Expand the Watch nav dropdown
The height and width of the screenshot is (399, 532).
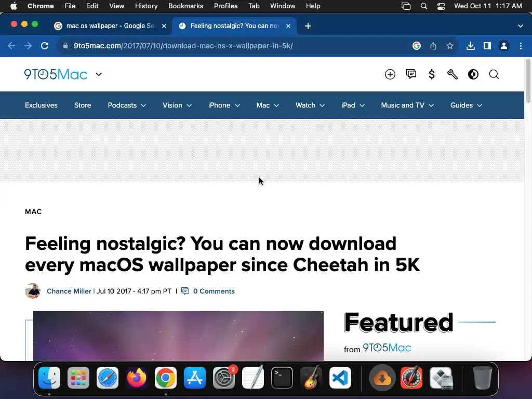pos(310,105)
